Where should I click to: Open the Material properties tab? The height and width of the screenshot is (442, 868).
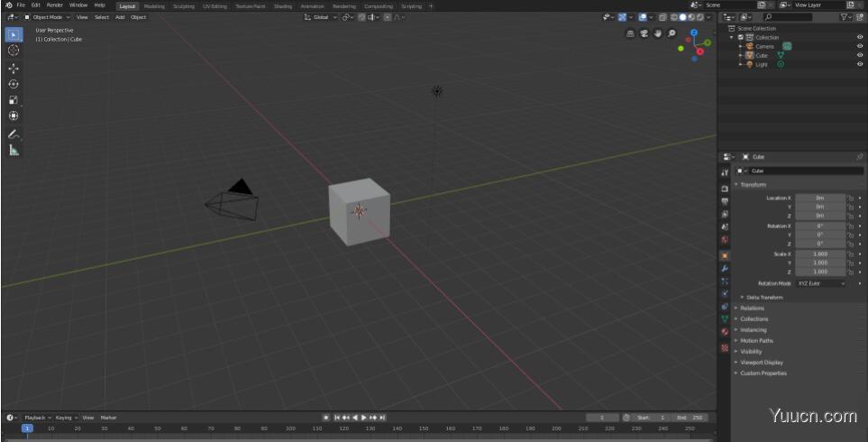coord(725,332)
